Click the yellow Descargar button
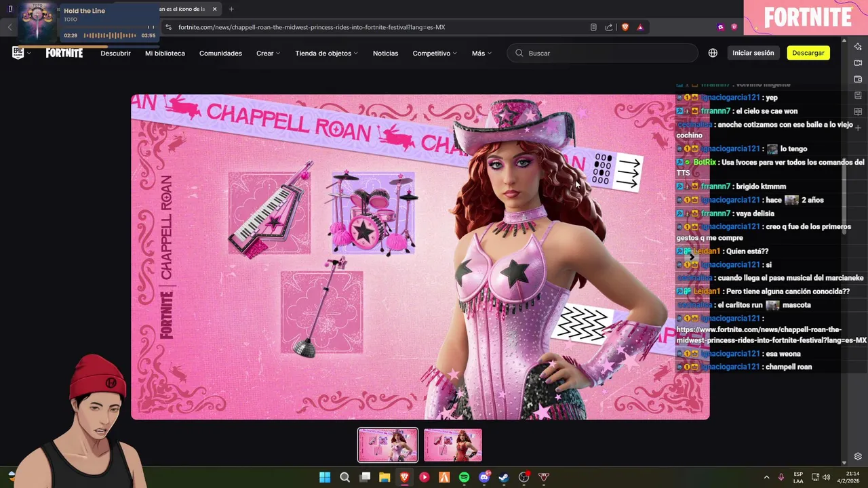 pos(808,53)
